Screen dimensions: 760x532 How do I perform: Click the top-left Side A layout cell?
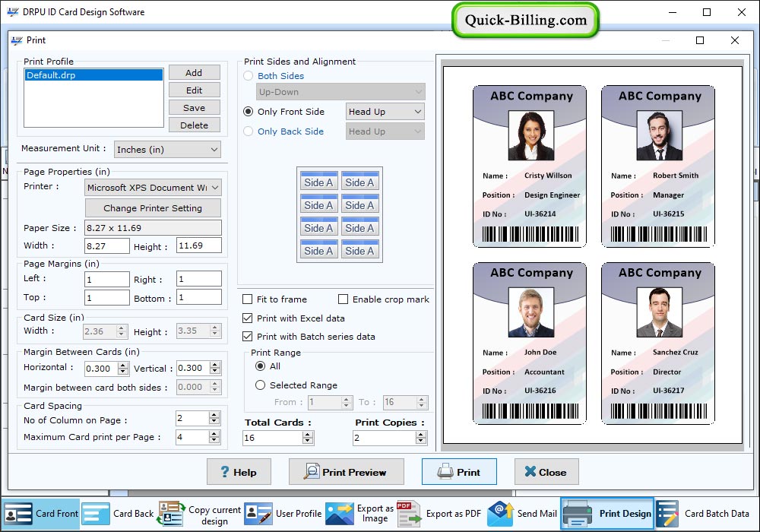click(318, 181)
